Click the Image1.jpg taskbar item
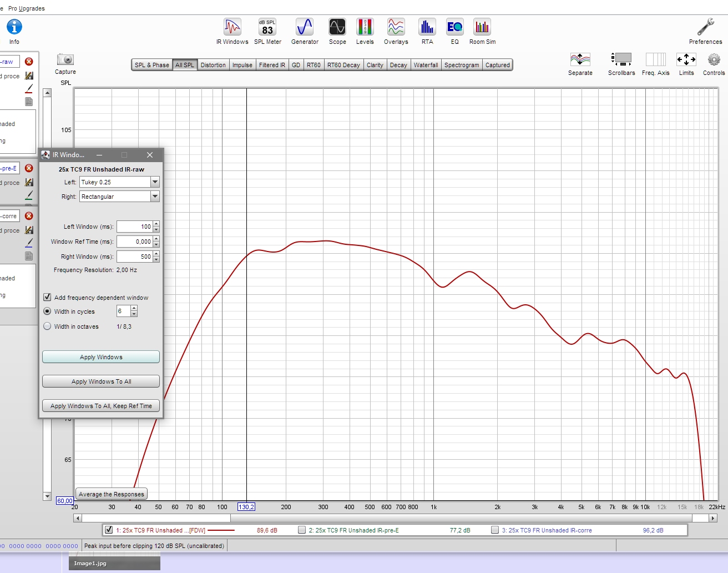Screen dimensions: 728x573 coord(114,563)
